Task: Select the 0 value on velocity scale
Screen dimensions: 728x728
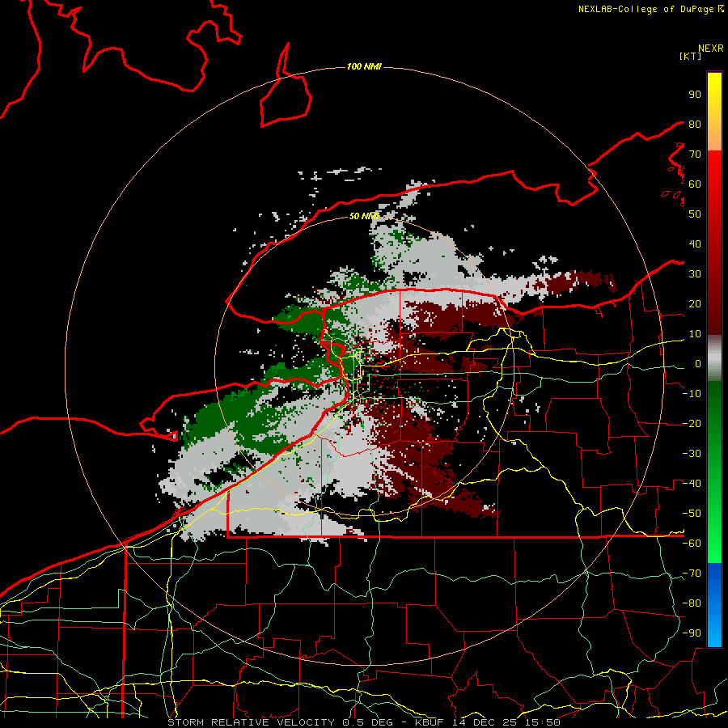Action: (x=698, y=364)
